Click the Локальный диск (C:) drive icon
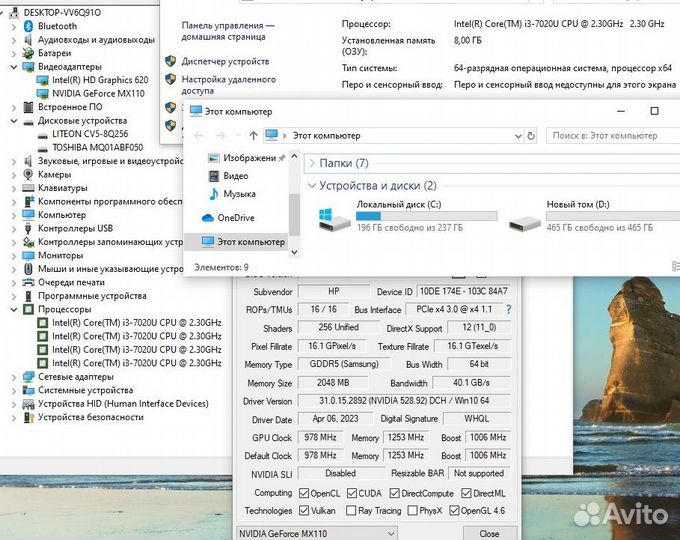 tap(334, 219)
